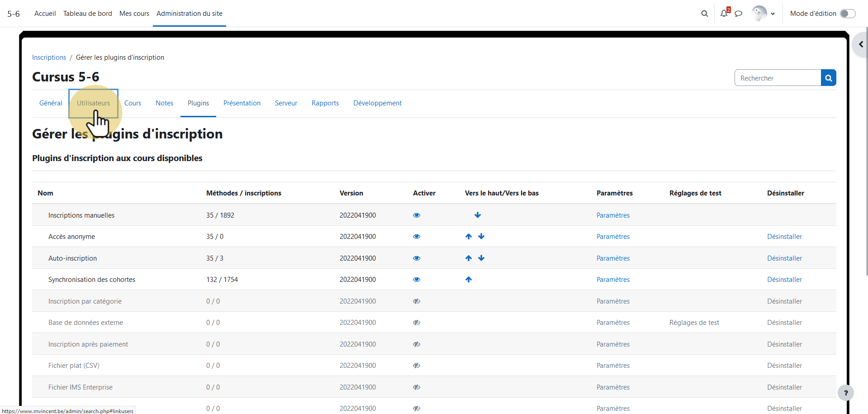Screen dimensions: 868x414
Task: Move Accès anonyme up
Action: click(469, 237)
